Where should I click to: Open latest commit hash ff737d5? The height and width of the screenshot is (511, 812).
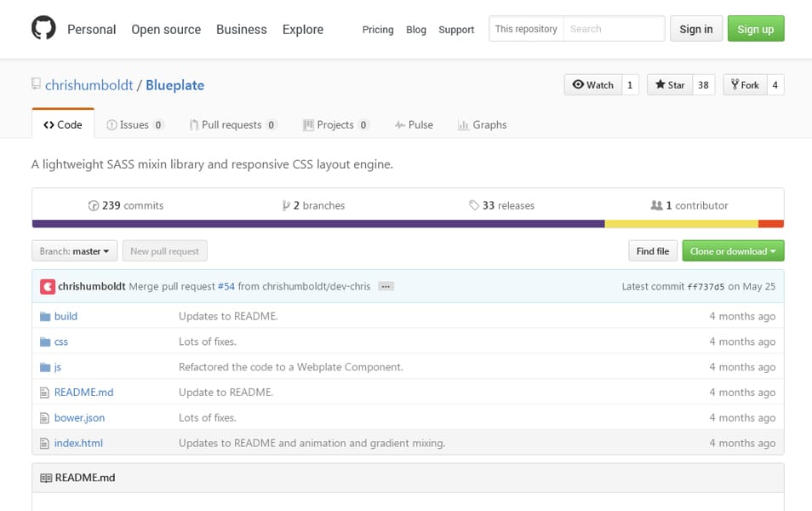tap(706, 287)
